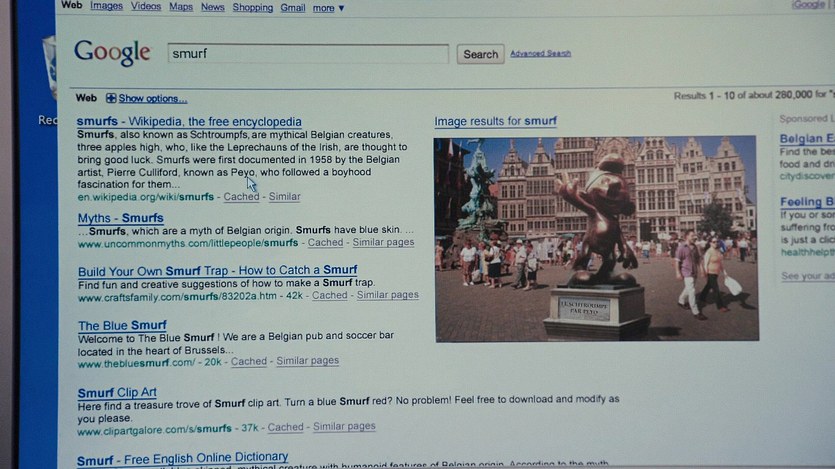The height and width of the screenshot is (469, 835).
Task: Open the Advanced Search link
Action: [540, 54]
